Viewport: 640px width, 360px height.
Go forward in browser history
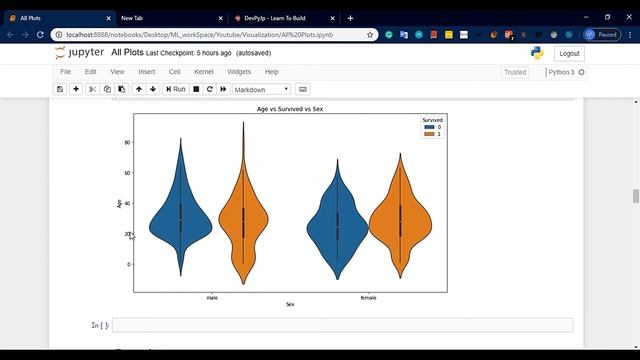pyautogui.click(x=25, y=35)
